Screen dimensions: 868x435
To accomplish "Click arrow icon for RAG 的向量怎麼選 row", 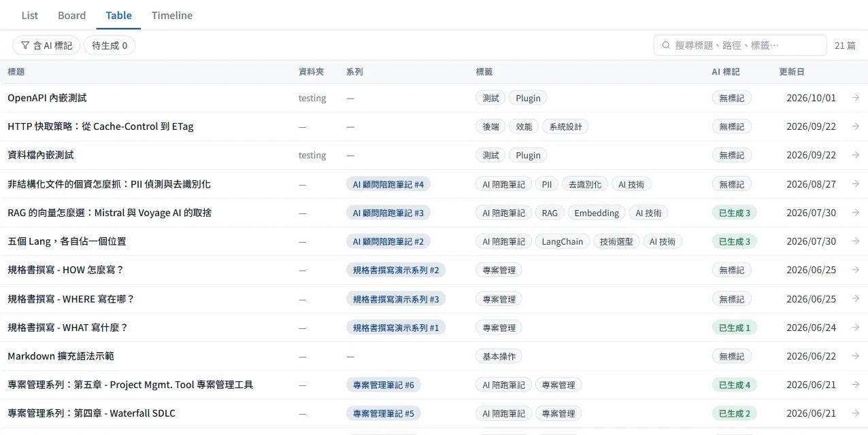I will click(x=855, y=213).
